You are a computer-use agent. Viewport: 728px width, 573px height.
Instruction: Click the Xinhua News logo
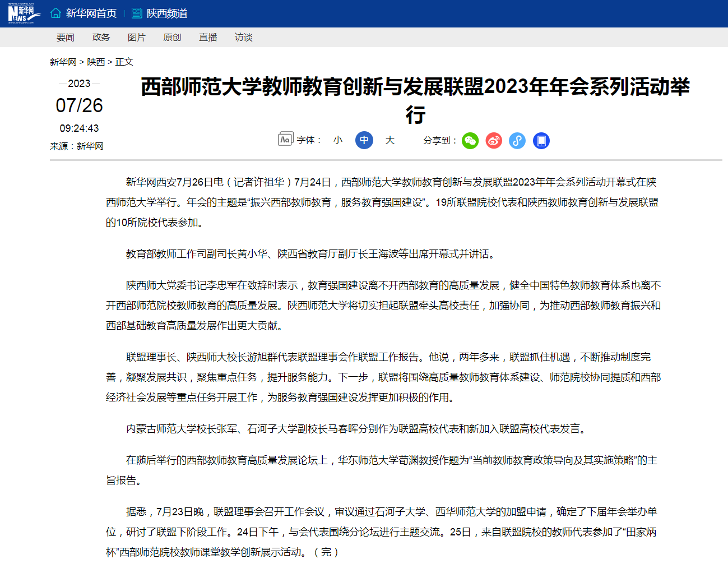click(21, 13)
